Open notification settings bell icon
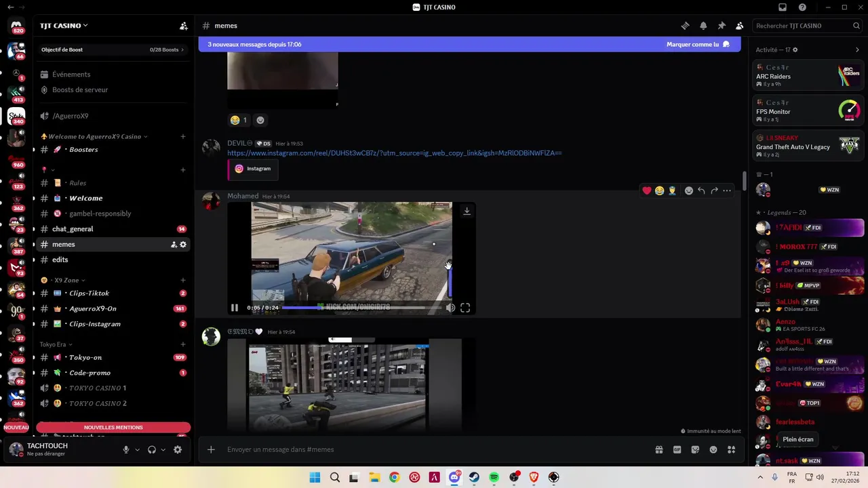The image size is (868, 488). coord(703,26)
